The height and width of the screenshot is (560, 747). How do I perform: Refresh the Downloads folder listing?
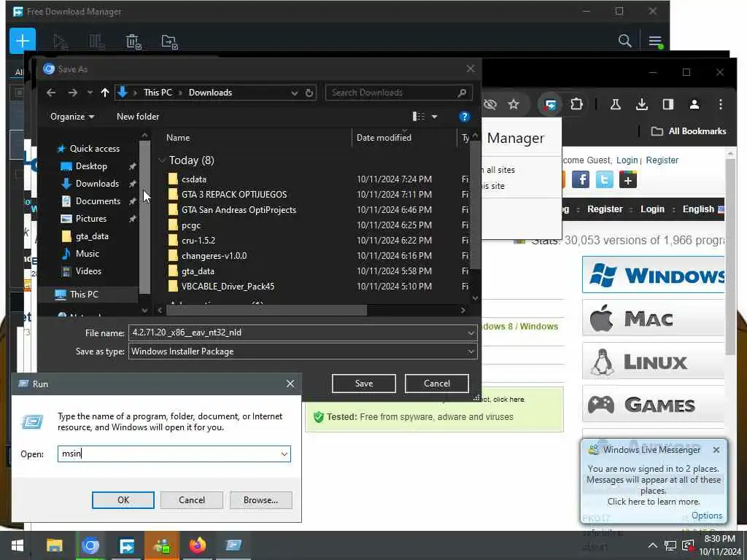pyautogui.click(x=309, y=93)
